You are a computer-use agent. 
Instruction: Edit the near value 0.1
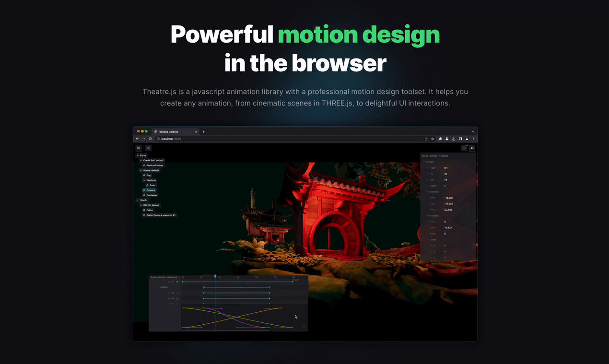click(x=446, y=168)
